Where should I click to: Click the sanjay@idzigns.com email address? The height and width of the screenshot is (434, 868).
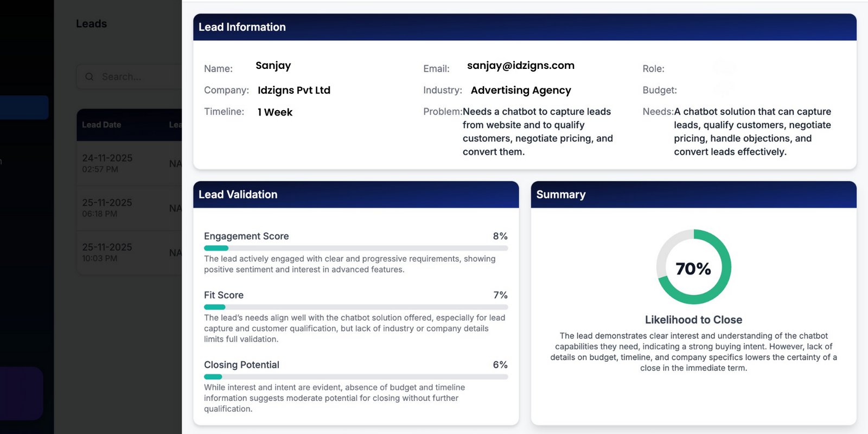pos(520,66)
